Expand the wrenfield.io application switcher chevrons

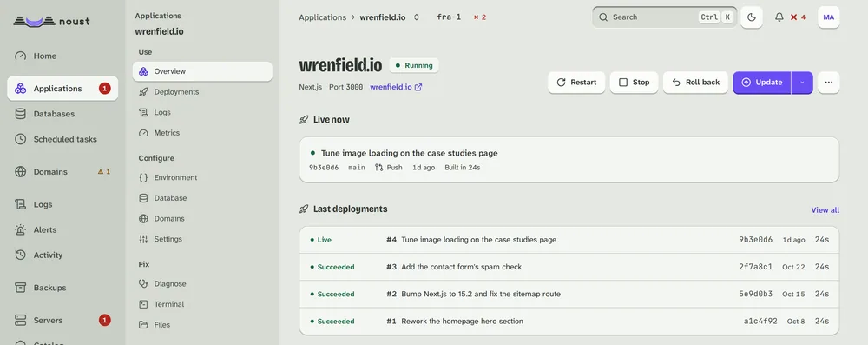point(417,17)
